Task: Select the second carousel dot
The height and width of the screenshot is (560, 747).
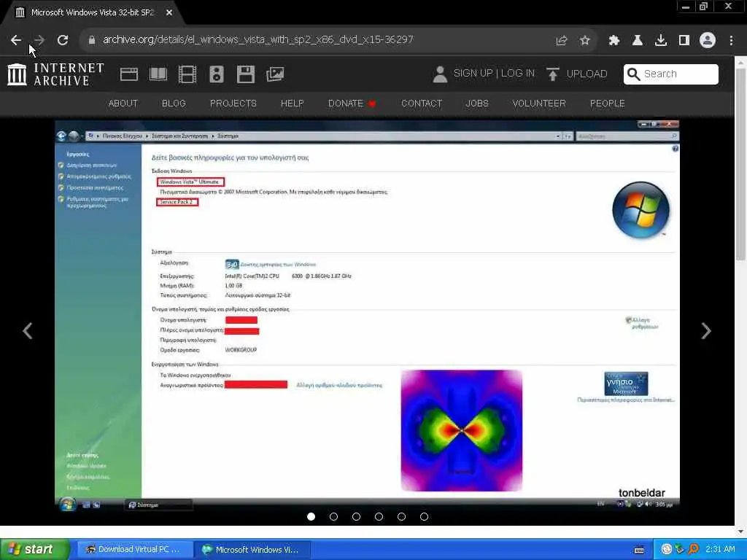Action: (333, 517)
